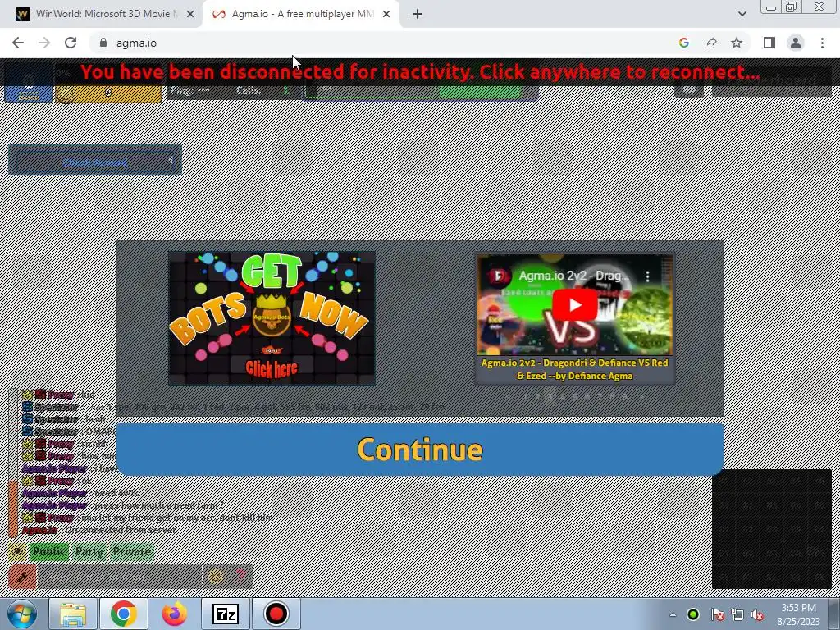The height and width of the screenshot is (630, 840).
Task: Toggle chat visibility with the eye icon
Action: [17, 551]
